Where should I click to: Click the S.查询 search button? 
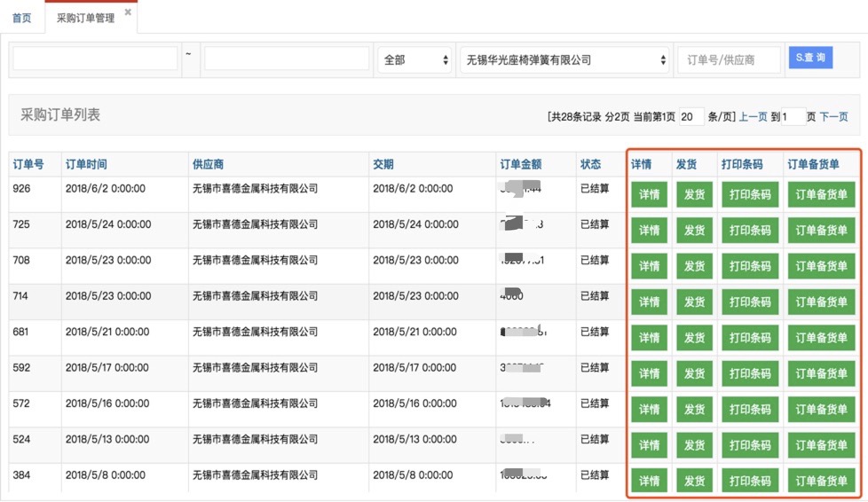coord(810,58)
